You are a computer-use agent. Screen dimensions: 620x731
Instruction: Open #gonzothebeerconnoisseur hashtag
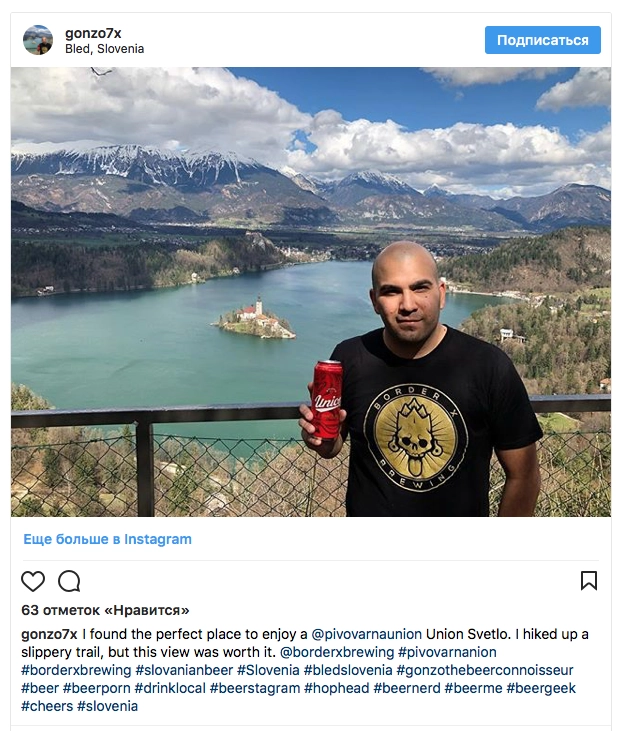coord(485,670)
